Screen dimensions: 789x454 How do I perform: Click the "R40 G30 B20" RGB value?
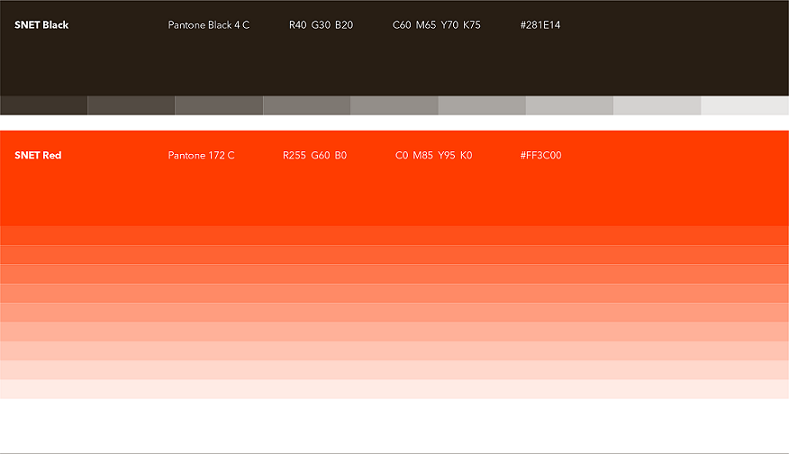pyautogui.click(x=321, y=25)
